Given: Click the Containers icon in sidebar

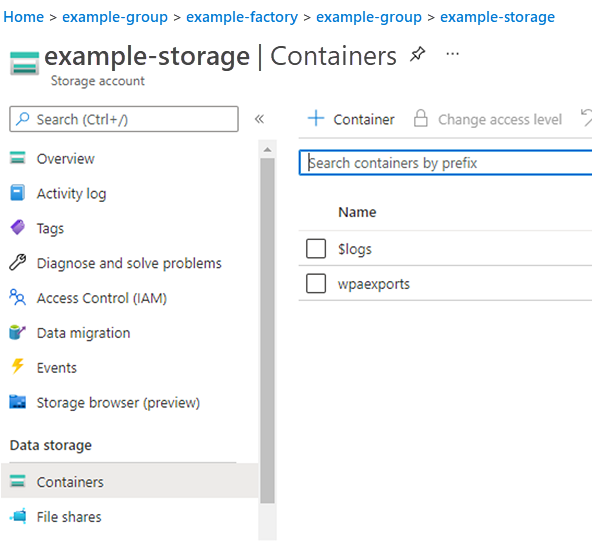Looking at the screenshot, I should (x=17, y=481).
